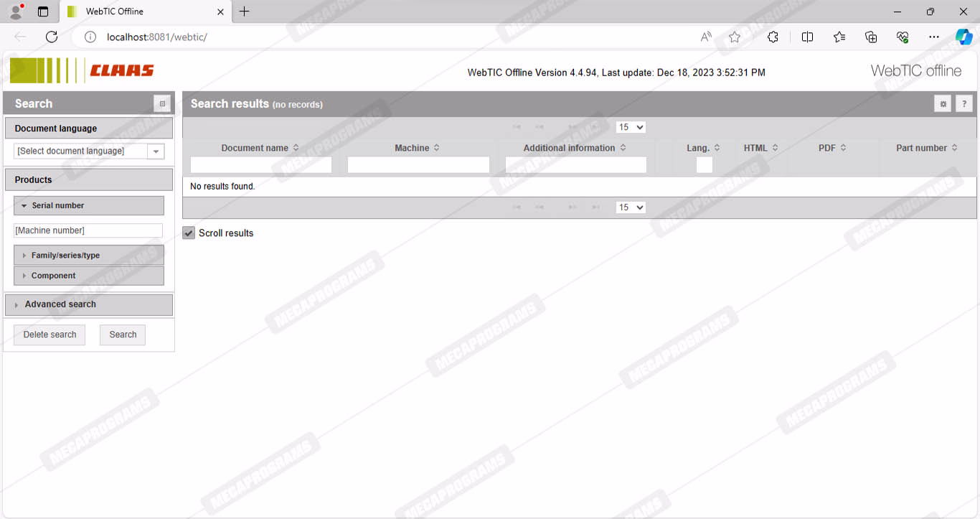Open the Favorites list icon

coord(839,37)
